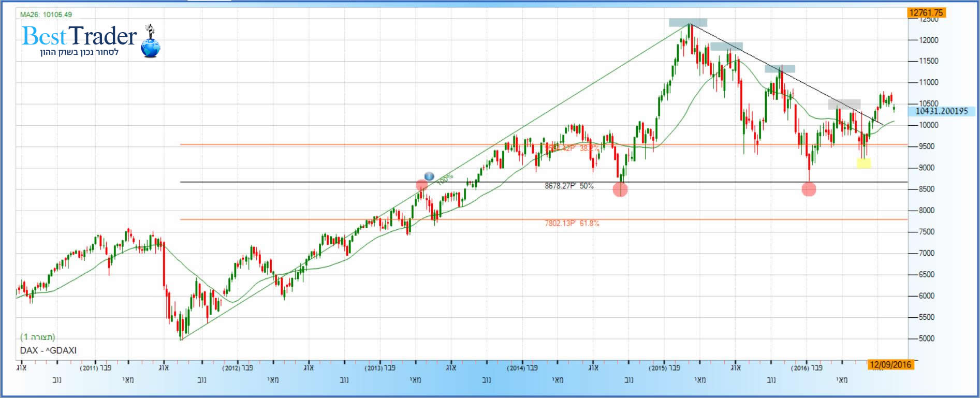980x398 pixels.
Task: Select the gray box at the 2015 peak
Action: (x=688, y=23)
